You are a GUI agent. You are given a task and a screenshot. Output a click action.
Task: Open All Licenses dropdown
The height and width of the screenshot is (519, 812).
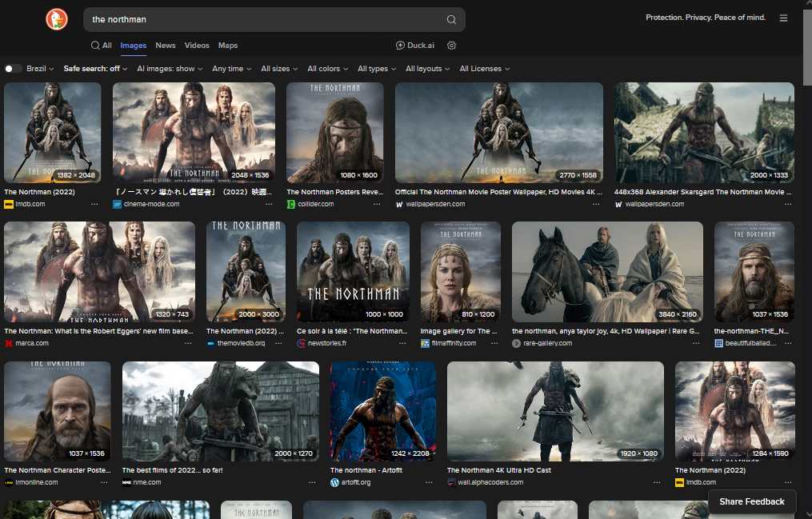pos(484,69)
